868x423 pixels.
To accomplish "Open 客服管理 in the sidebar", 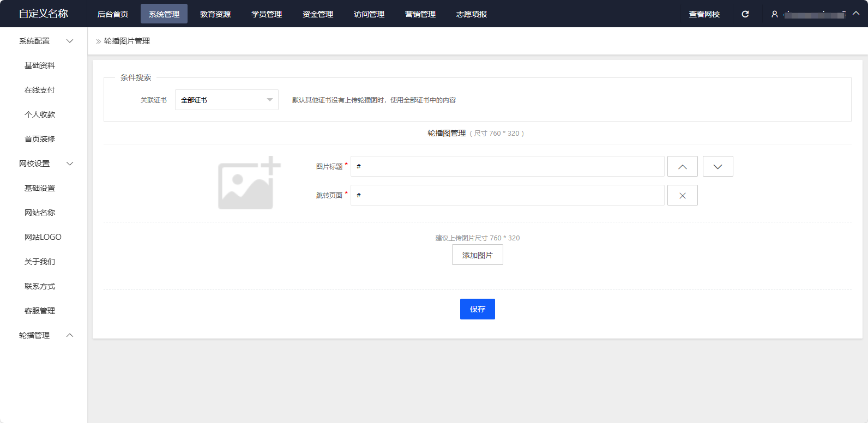I will click(40, 311).
